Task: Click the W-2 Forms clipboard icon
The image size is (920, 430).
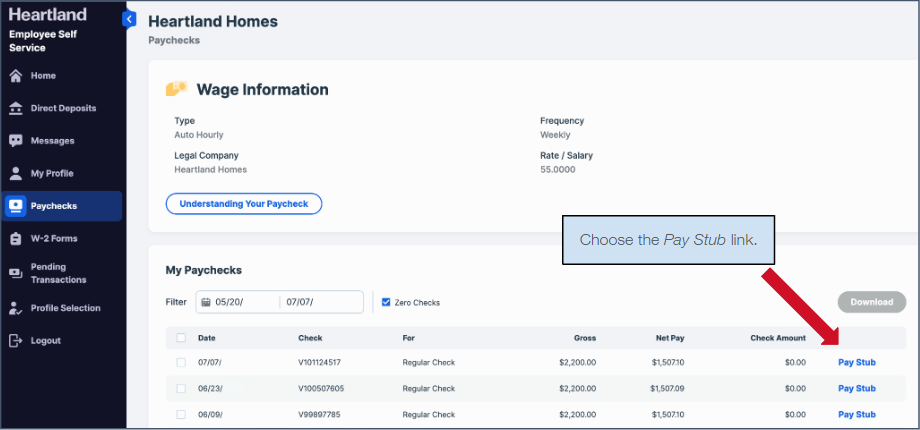Action: pos(16,239)
